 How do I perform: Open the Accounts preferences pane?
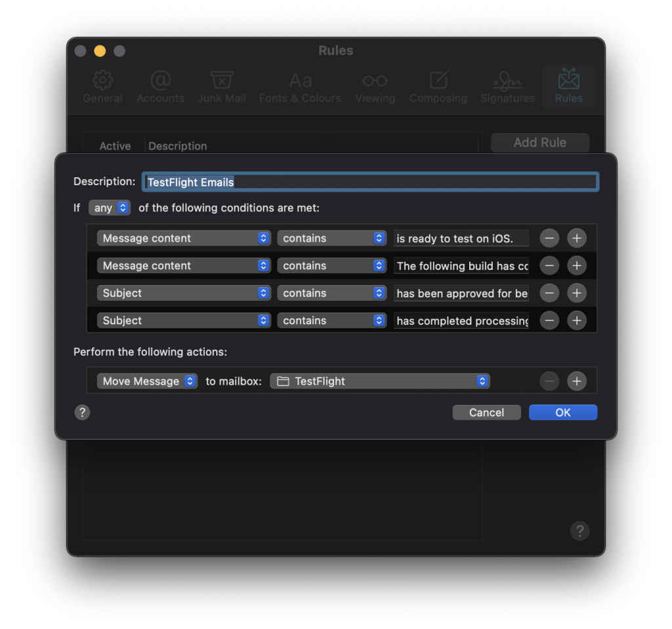(160, 87)
